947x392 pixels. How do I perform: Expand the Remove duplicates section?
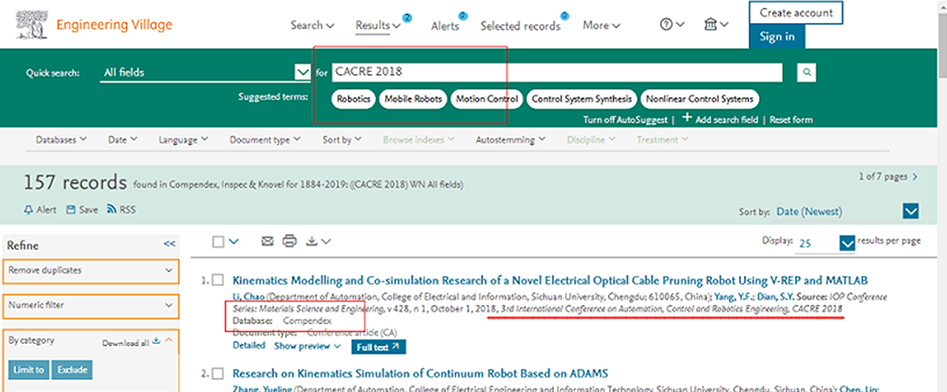91,271
